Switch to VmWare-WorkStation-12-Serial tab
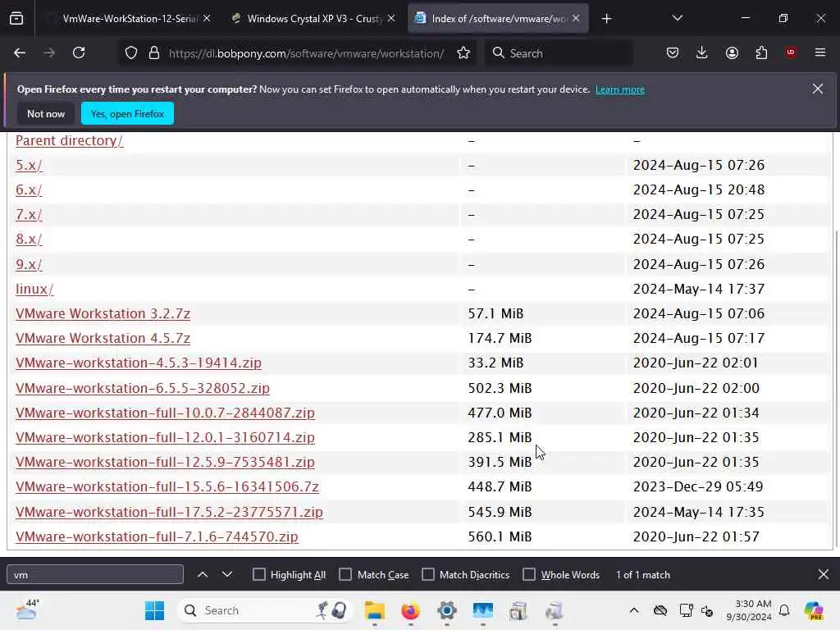Viewport: 840px width, 630px height. [x=129, y=19]
